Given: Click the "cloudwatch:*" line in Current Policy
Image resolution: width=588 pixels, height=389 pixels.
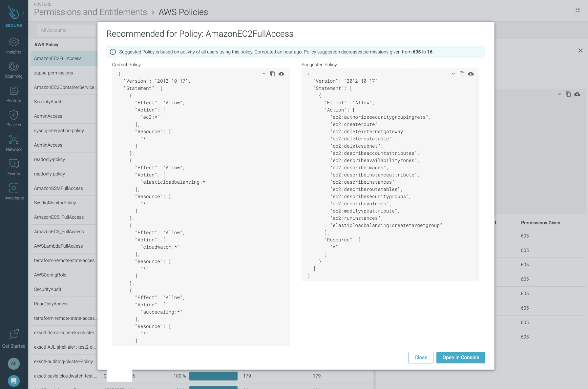Looking at the screenshot, I should 160,247.
